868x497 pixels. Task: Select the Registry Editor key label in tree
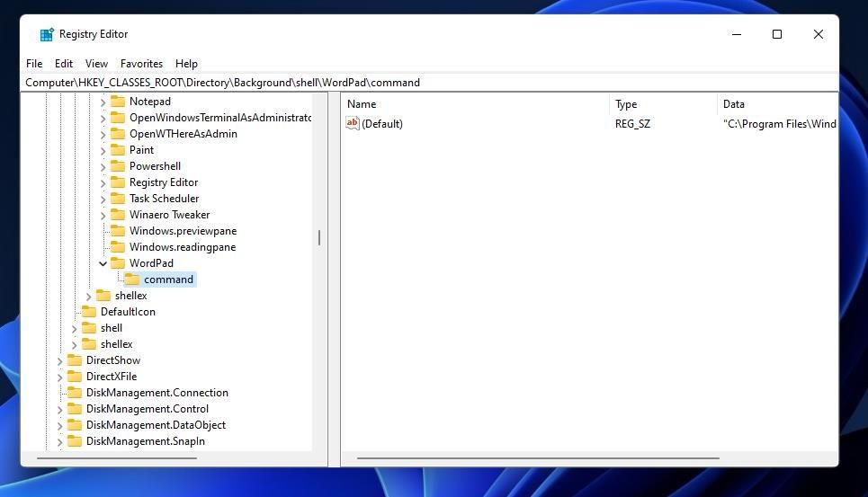pos(164,182)
